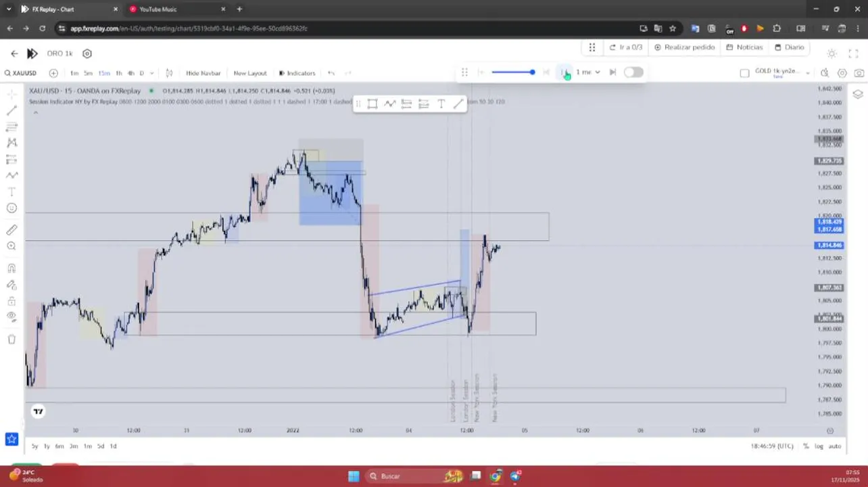Open the long position projection tool
Viewport: 868px width, 487px height.
[x=11, y=160]
